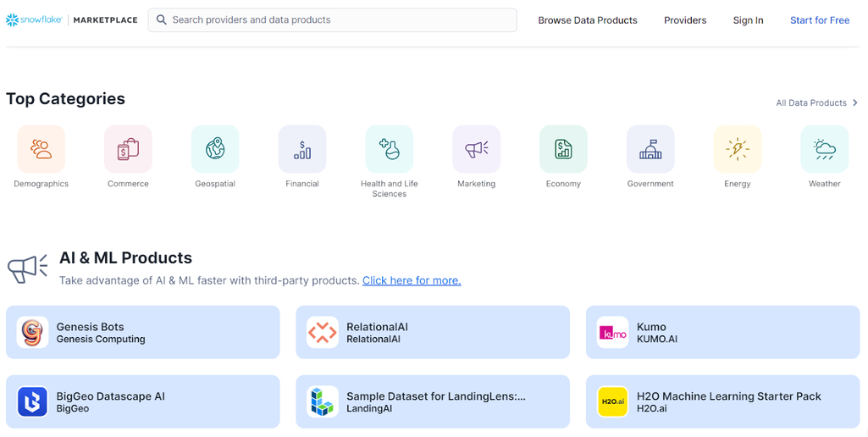Screen dimensions: 868x437
Task: Click the KUMO.AI provider name
Action: pyautogui.click(x=657, y=339)
